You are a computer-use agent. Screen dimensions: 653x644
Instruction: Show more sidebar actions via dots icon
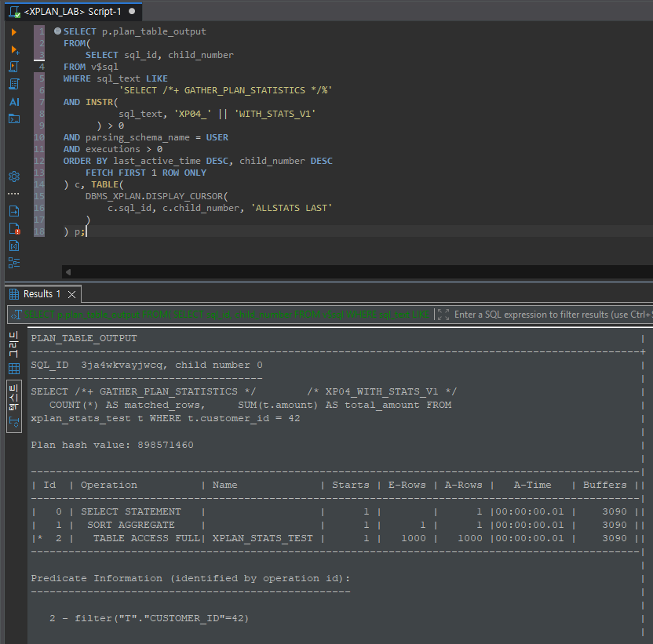[14, 194]
